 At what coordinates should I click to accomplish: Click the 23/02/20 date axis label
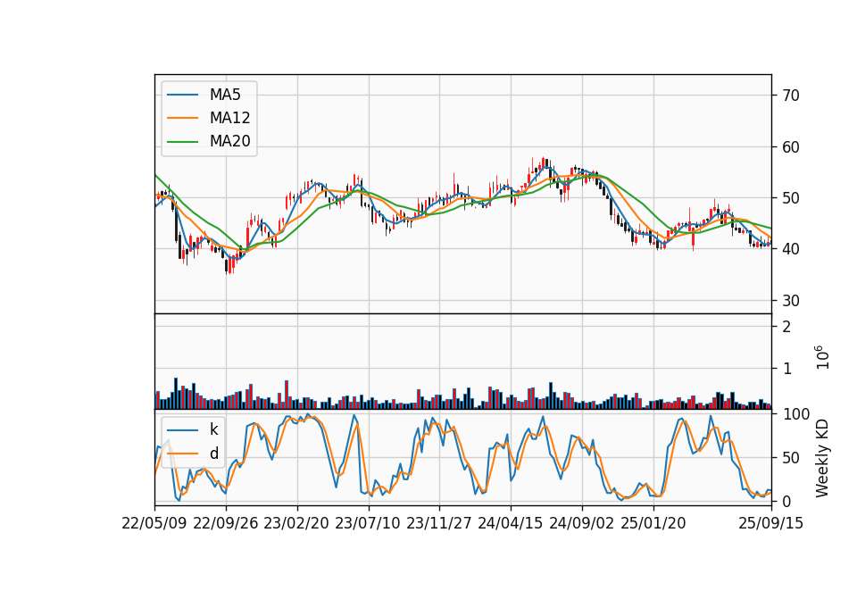click(296, 523)
